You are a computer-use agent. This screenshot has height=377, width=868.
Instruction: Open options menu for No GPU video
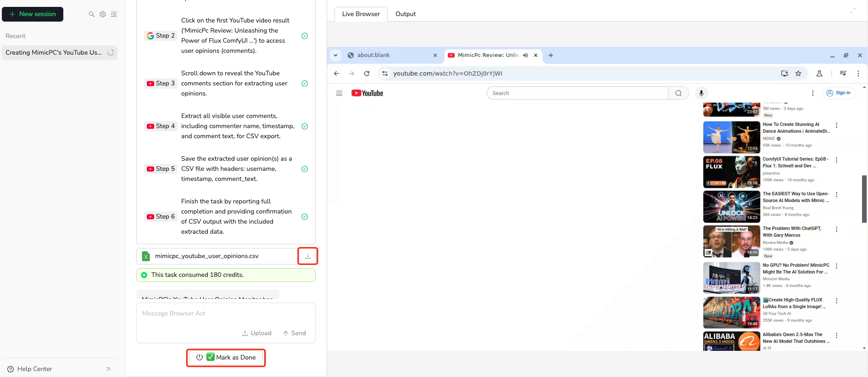tap(837, 266)
